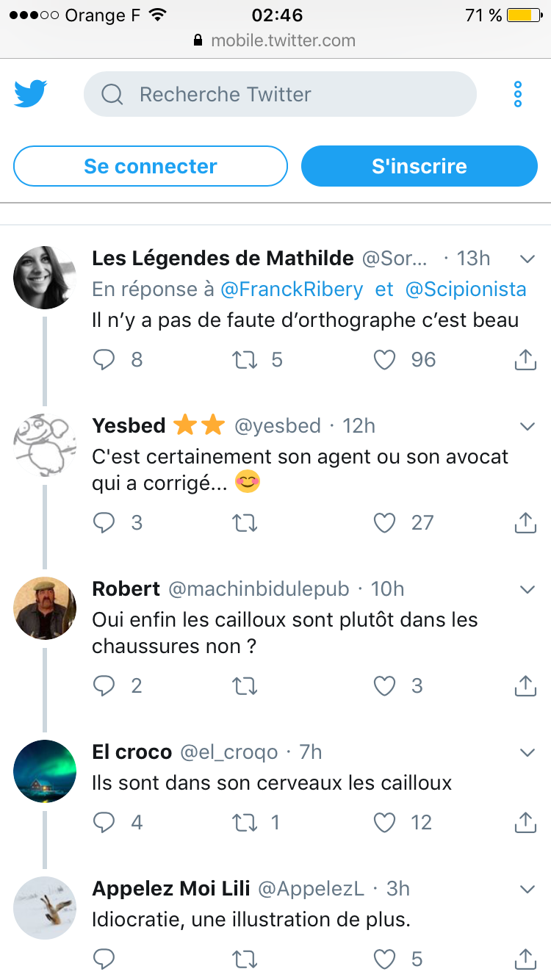The image size is (551, 980).
Task: Share Robert's tweet
Action: (x=525, y=685)
